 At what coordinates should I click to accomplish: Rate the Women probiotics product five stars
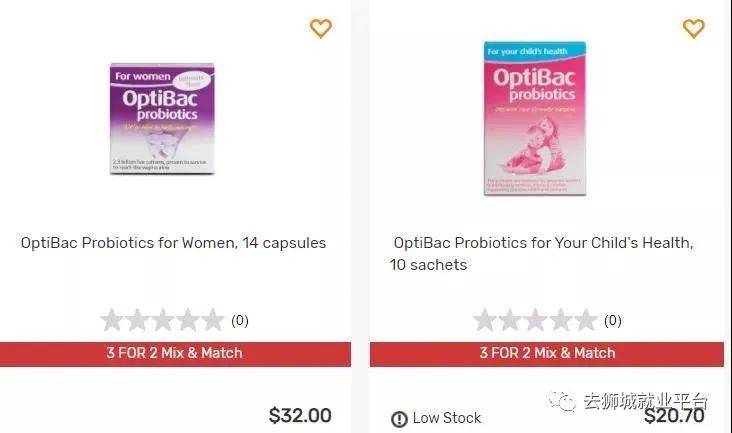[212, 320]
